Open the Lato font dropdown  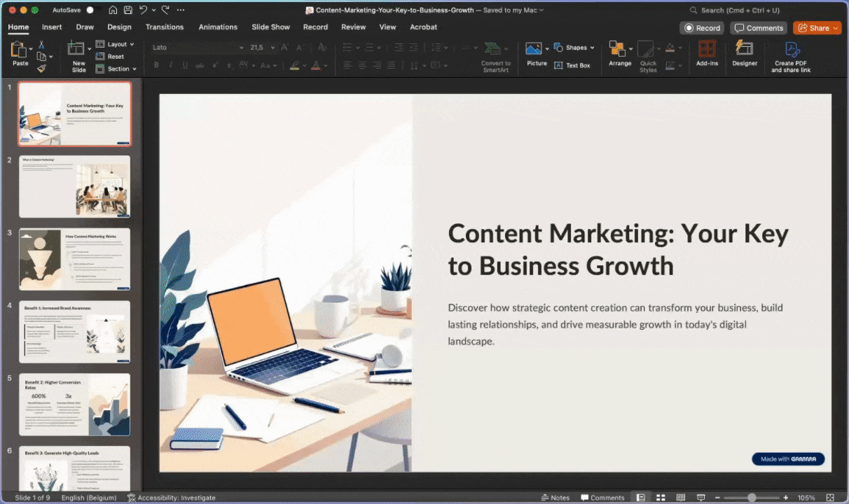(241, 47)
